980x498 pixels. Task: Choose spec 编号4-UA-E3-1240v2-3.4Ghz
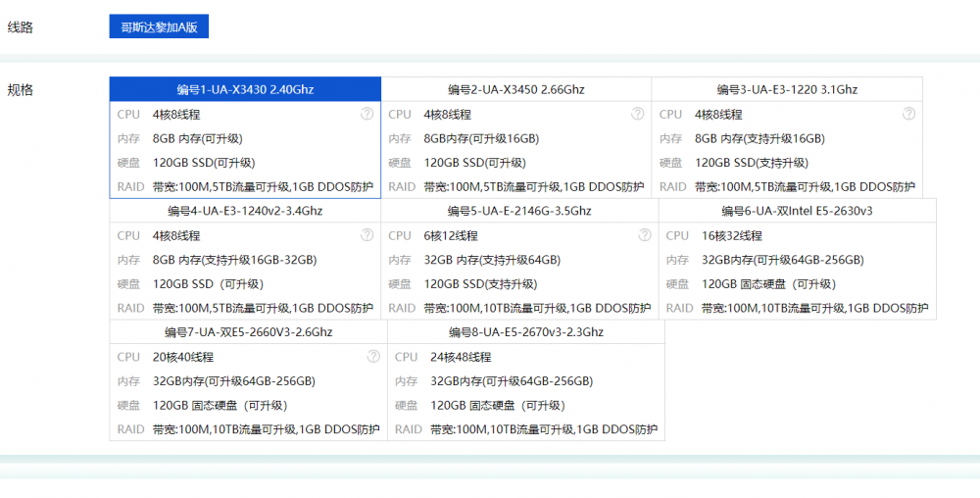click(245, 211)
